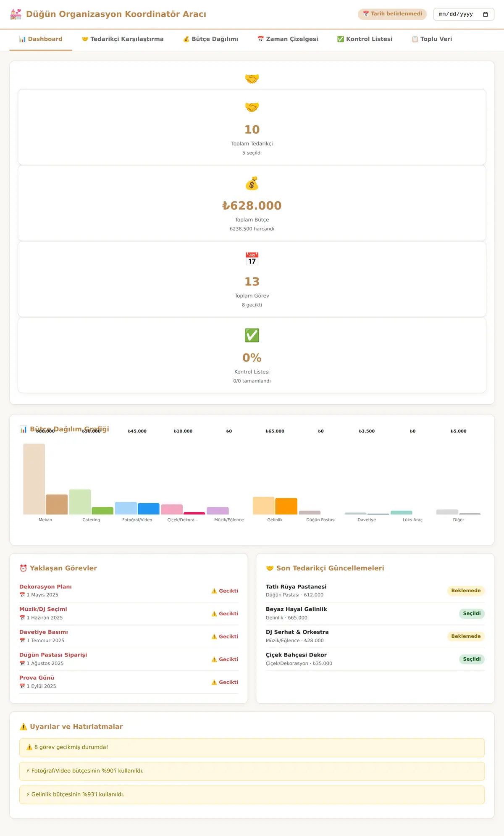Click the handshake icon beside Son Tedarikçi Güncellemeleri
Screen dimensions: 504x836
[270, 568]
